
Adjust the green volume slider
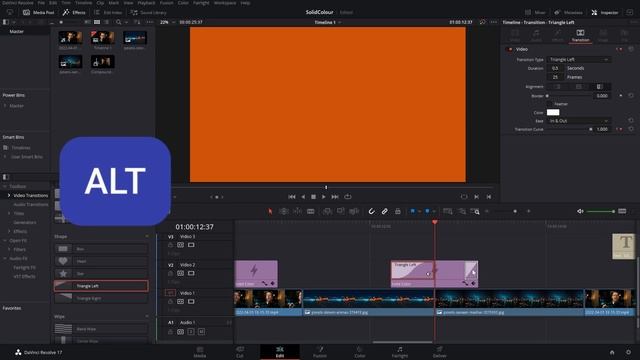coord(600,211)
